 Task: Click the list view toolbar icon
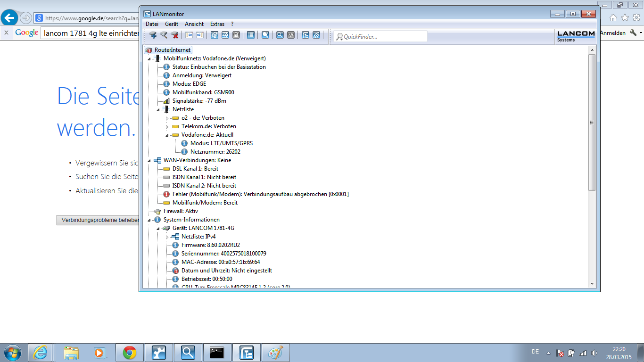(251, 35)
